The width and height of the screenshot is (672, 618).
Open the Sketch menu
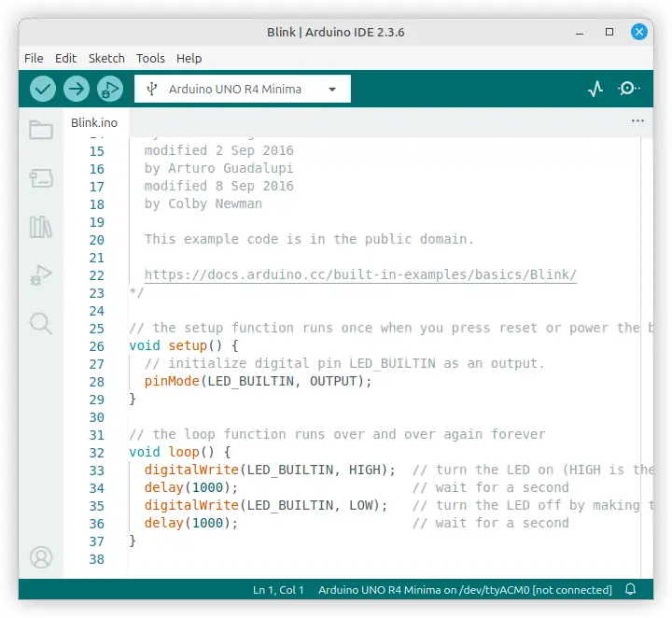[106, 58]
